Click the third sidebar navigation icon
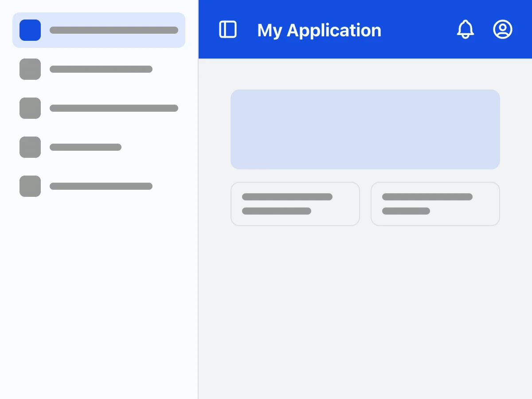The height and width of the screenshot is (399, 532). coord(30,108)
